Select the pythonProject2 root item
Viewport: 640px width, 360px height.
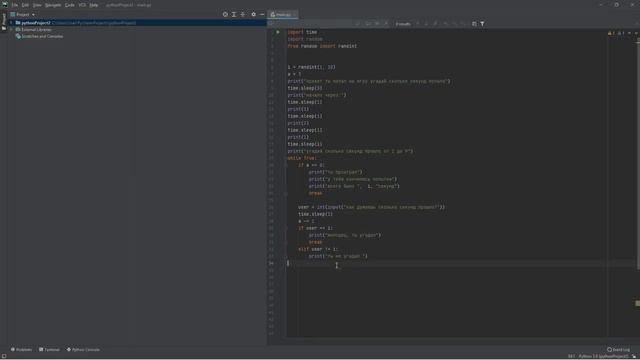point(137,23)
